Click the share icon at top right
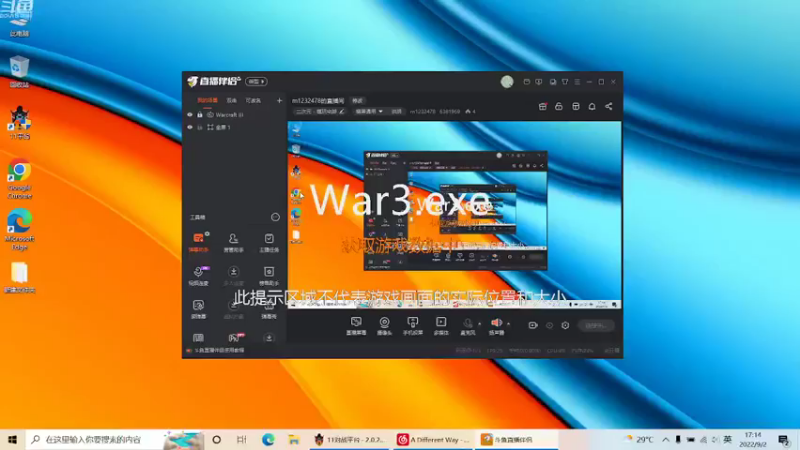This screenshot has width=800, height=450. pyautogui.click(x=609, y=106)
